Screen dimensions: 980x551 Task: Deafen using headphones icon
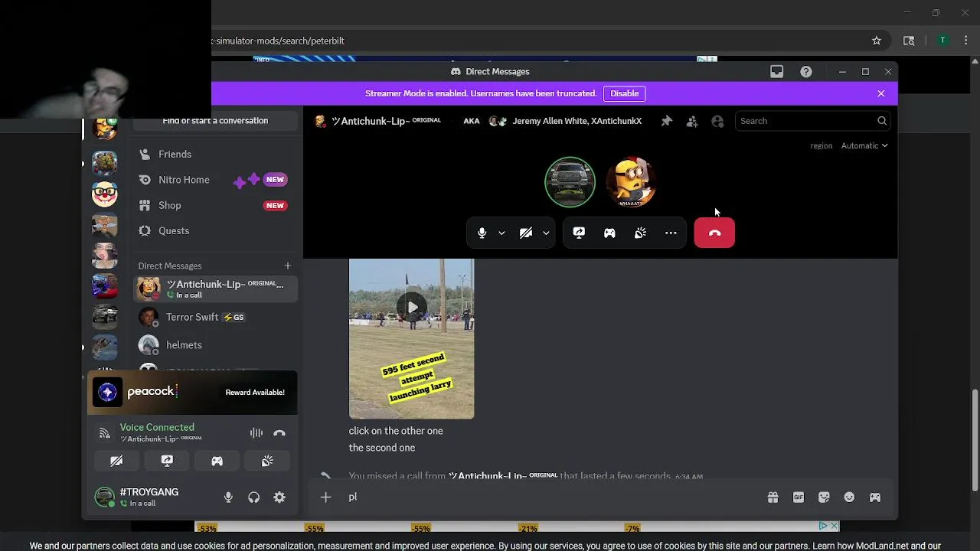coord(254,497)
